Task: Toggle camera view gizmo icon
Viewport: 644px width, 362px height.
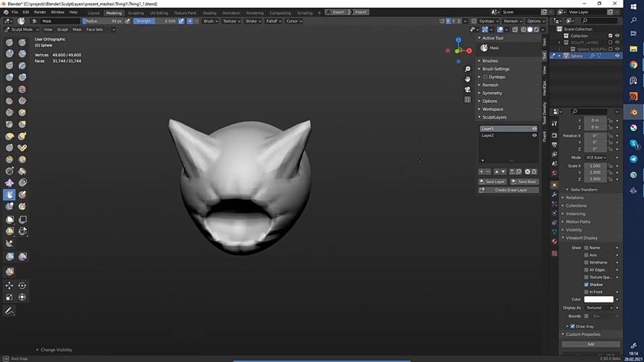Action: (467, 90)
